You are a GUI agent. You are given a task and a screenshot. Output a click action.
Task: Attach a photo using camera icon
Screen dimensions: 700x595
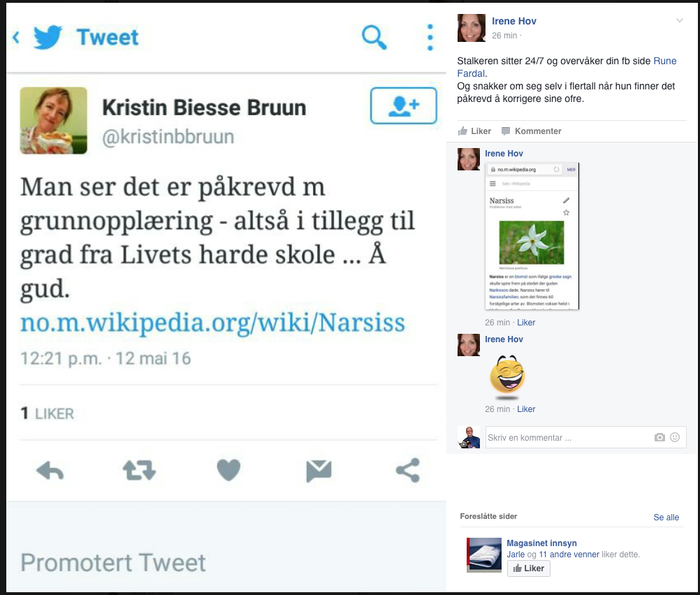659,437
